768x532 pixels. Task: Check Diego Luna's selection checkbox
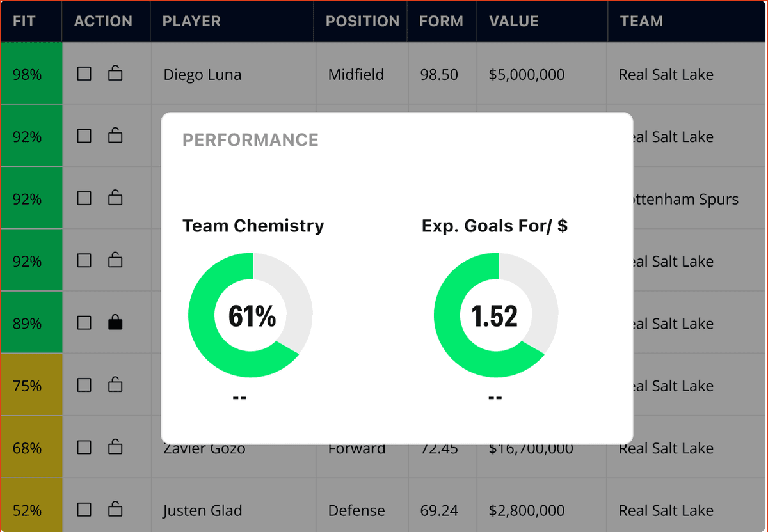click(84, 73)
